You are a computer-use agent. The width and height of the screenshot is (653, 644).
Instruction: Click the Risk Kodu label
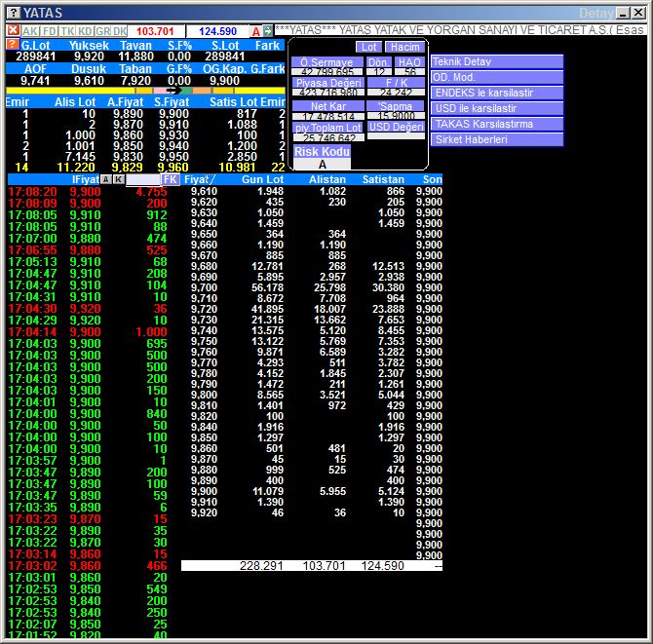tap(322, 152)
